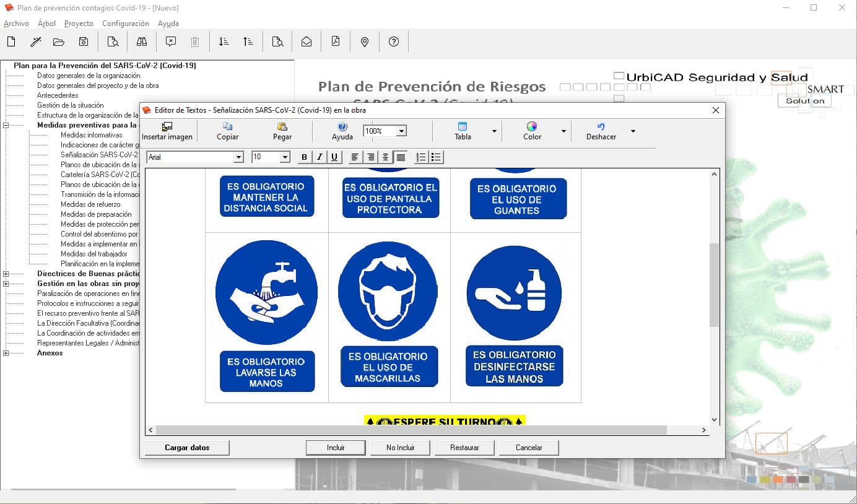The image size is (857, 504).
Task: Open the Proyecto menu
Action: [x=79, y=24]
